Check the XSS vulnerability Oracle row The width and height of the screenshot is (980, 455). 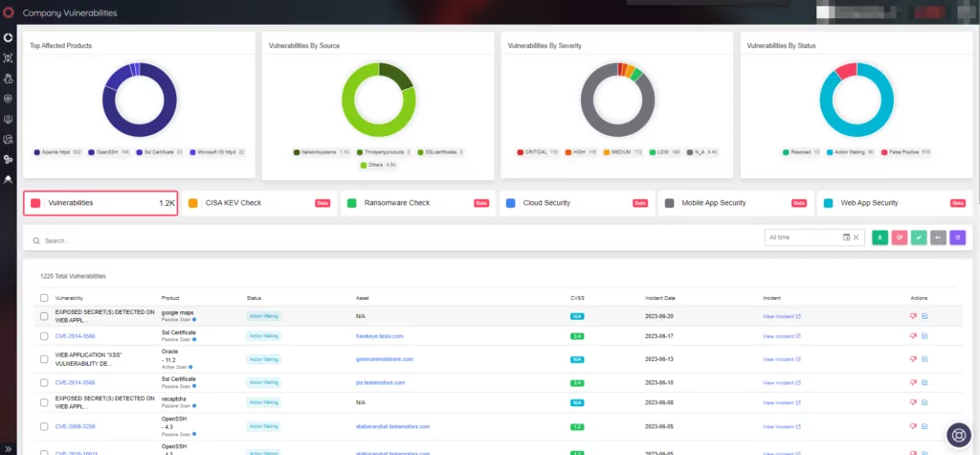click(44, 359)
